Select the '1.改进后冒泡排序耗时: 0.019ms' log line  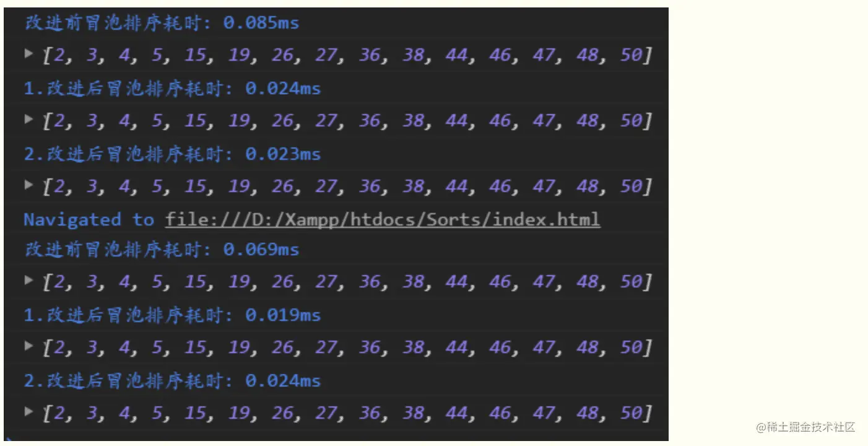(172, 315)
